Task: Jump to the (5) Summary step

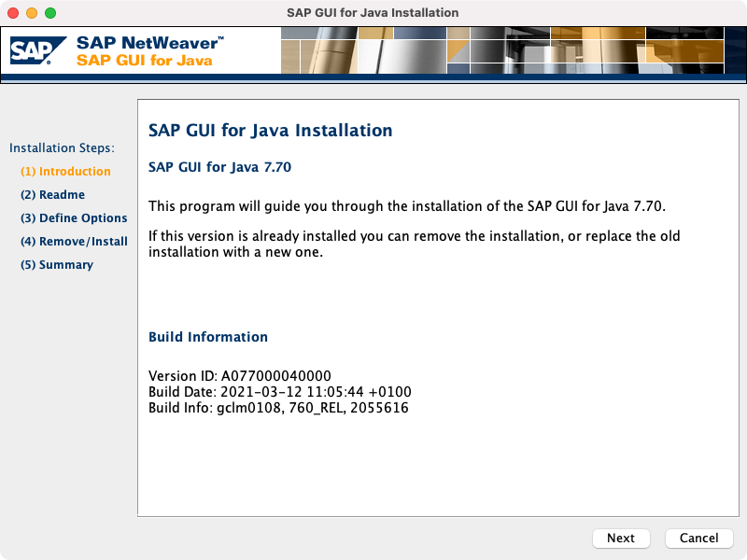Action: click(x=57, y=265)
